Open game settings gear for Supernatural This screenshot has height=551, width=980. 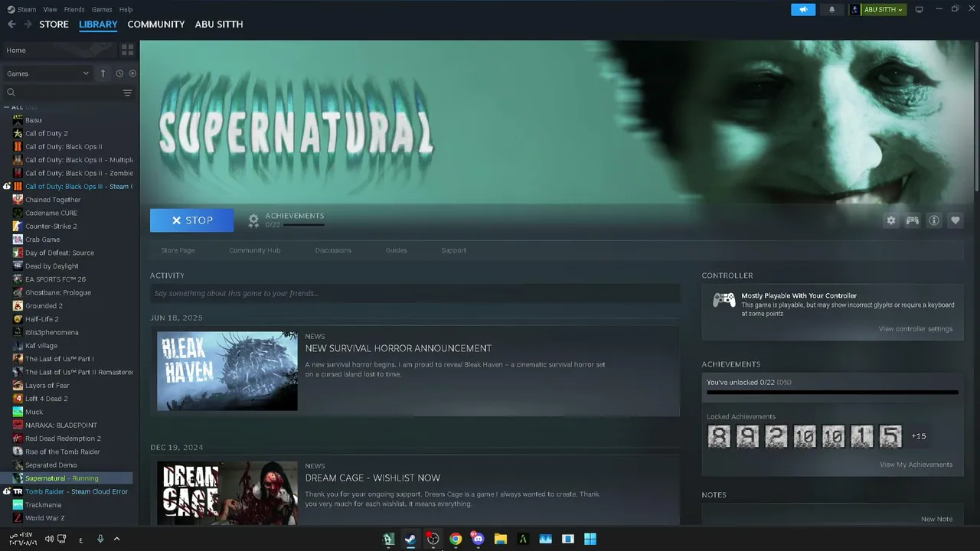click(890, 220)
